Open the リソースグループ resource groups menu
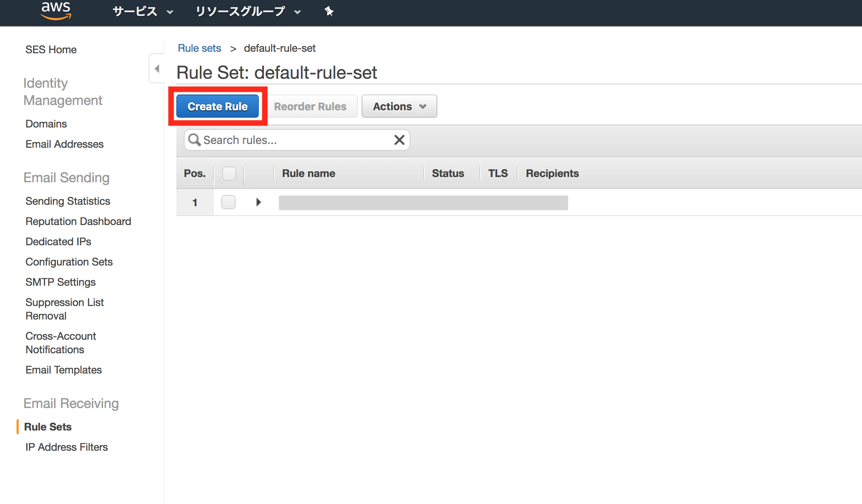 [x=248, y=12]
